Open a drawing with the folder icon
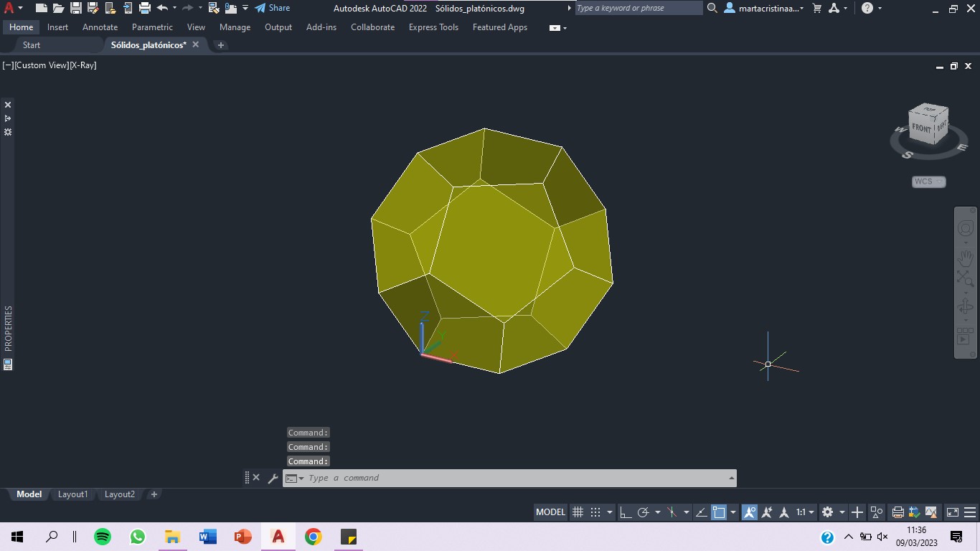Image resolution: width=980 pixels, height=551 pixels. click(x=58, y=8)
